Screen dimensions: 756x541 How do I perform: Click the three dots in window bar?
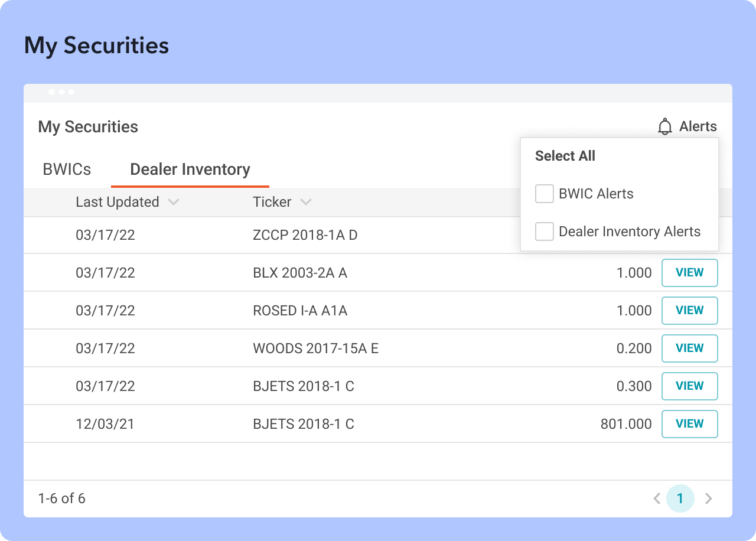click(61, 92)
